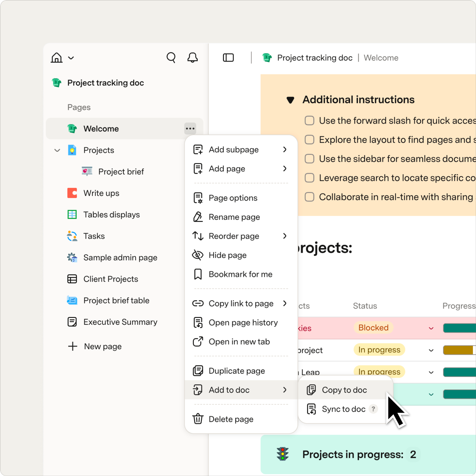Screen dimensions: 476x476
Task: Click the Project brief table chart icon
Action: coord(72,300)
